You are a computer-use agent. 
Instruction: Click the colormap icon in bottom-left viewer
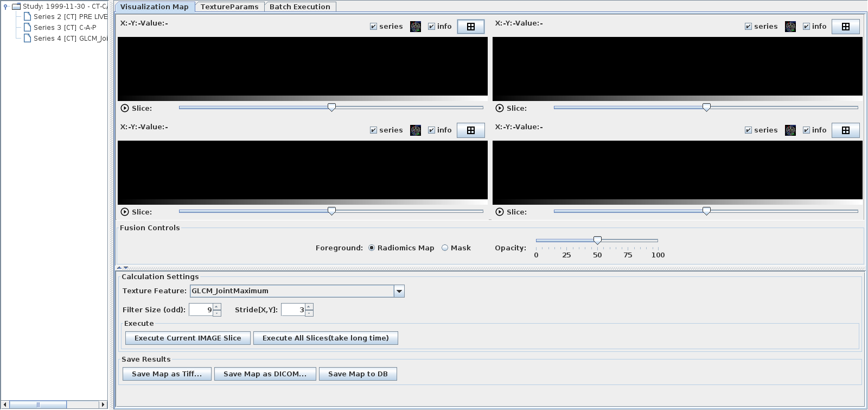click(416, 130)
